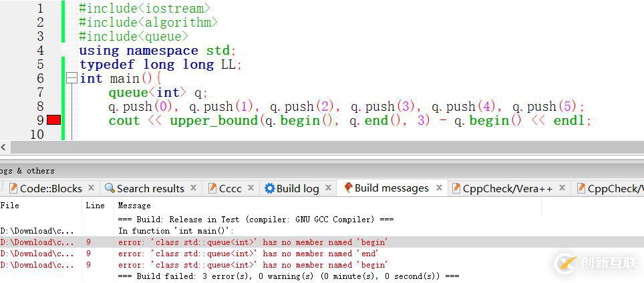Click the first CppCheck/Vera++ tab icon
Screen dimensions: 644x283
click(x=456, y=188)
